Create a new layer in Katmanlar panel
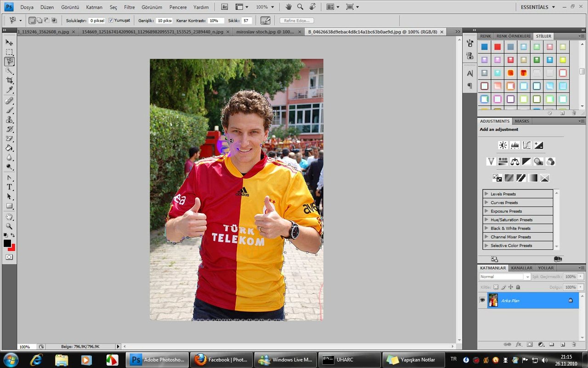This screenshot has height=368, width=588. point(562,344)
